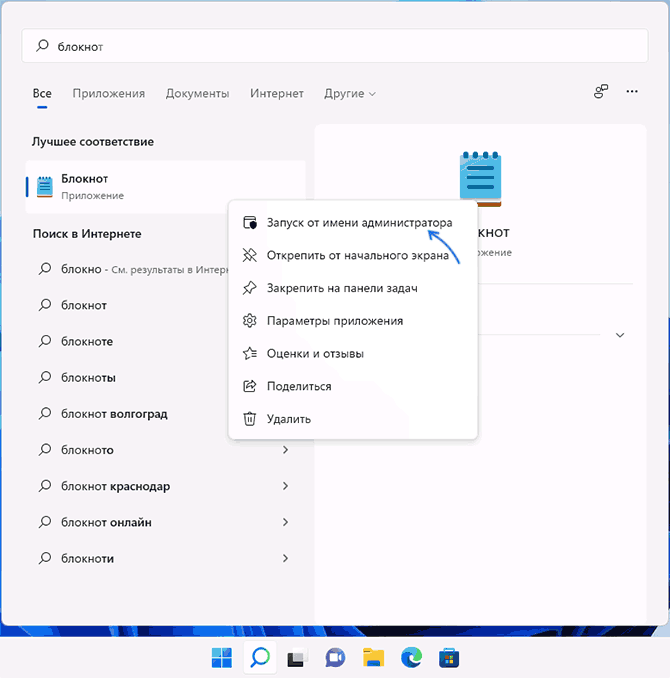Launch Microsoft Edge from the taskbar
670x678 pixels.
(x=411, y=657)
